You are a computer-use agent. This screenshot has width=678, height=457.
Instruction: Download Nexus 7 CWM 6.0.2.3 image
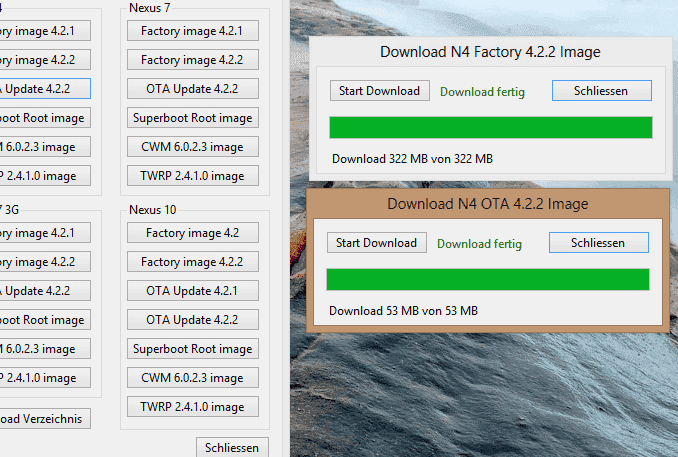pos(193,147)
